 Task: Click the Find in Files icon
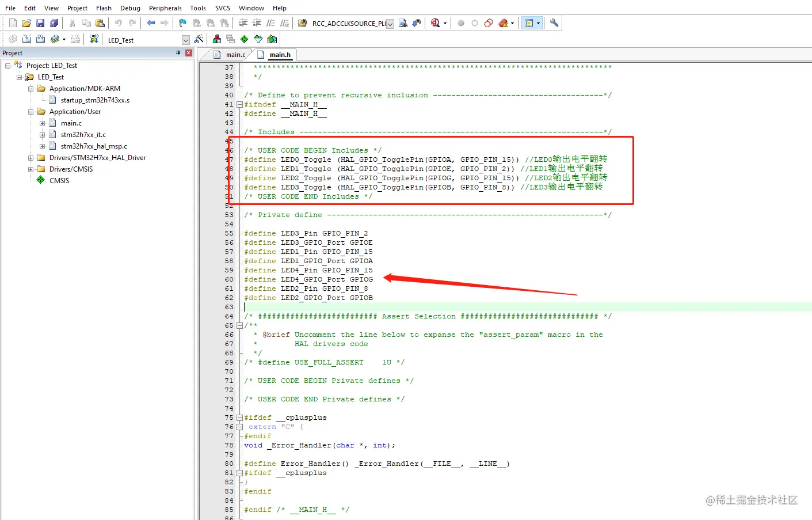point(303,23)
